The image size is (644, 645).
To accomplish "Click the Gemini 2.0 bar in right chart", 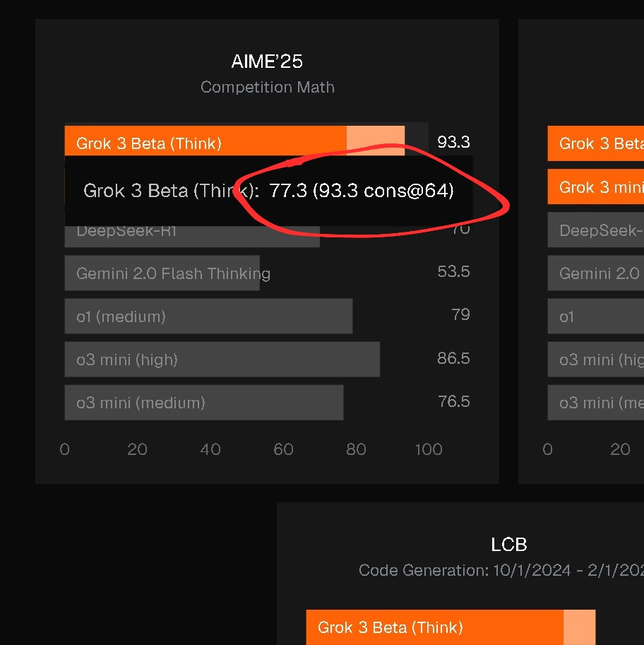I will [x=596, y=273].
